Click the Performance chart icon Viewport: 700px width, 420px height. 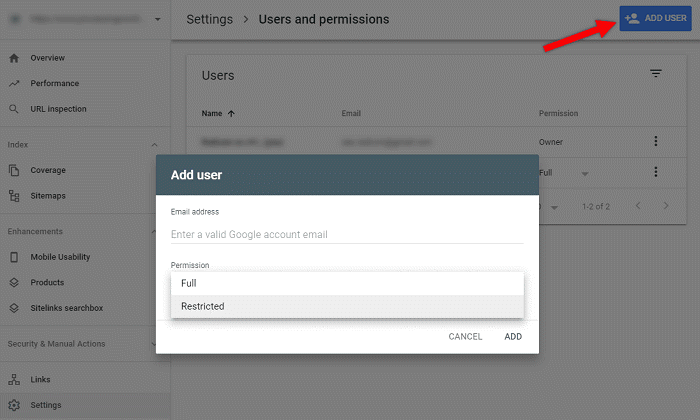[14, 83]
